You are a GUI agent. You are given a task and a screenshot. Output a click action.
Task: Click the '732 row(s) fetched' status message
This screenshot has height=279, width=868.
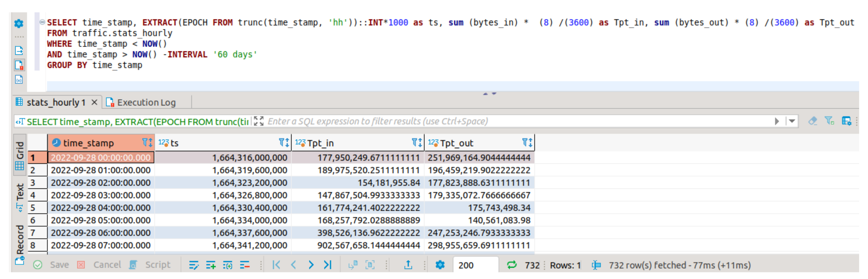pos(680,265)
